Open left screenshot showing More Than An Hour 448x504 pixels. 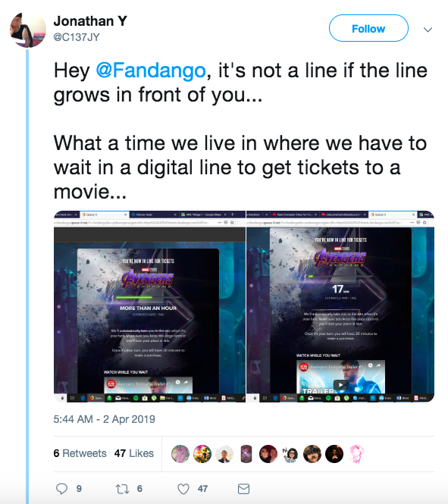[x=149, y=306]
